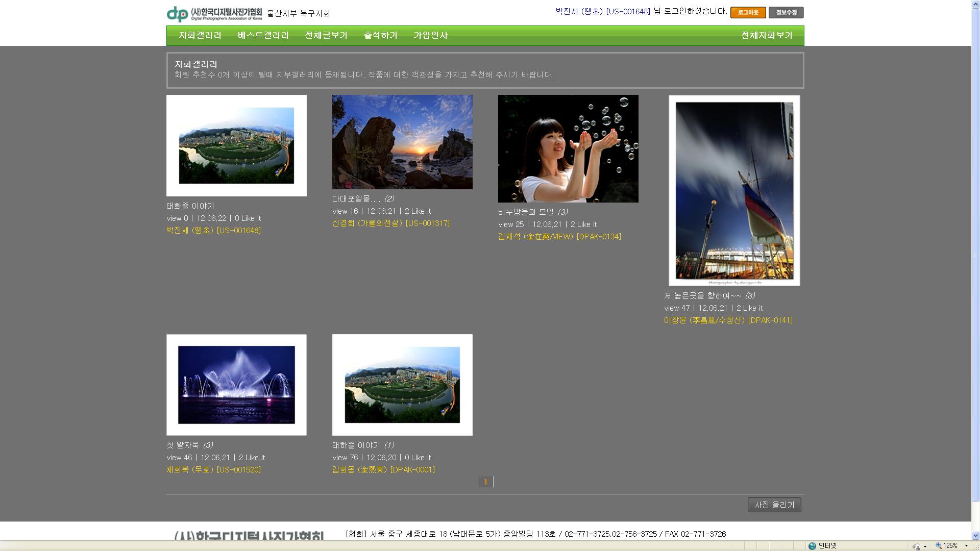The width and height of the screenshot is (980, 551).
Task: Go to 출석하기 menu item
Action: point(380,35)
